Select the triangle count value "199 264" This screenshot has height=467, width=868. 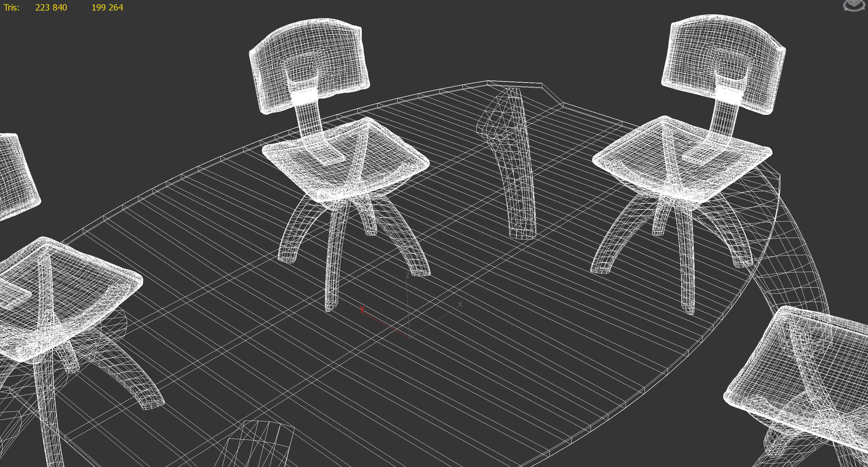pyautogui.click(x=107, y=7)
